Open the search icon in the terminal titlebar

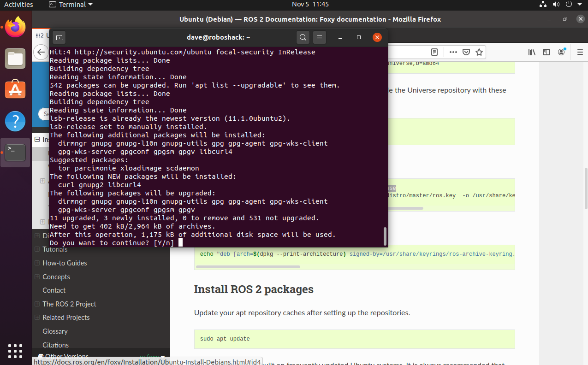click(x=303, y=37)
